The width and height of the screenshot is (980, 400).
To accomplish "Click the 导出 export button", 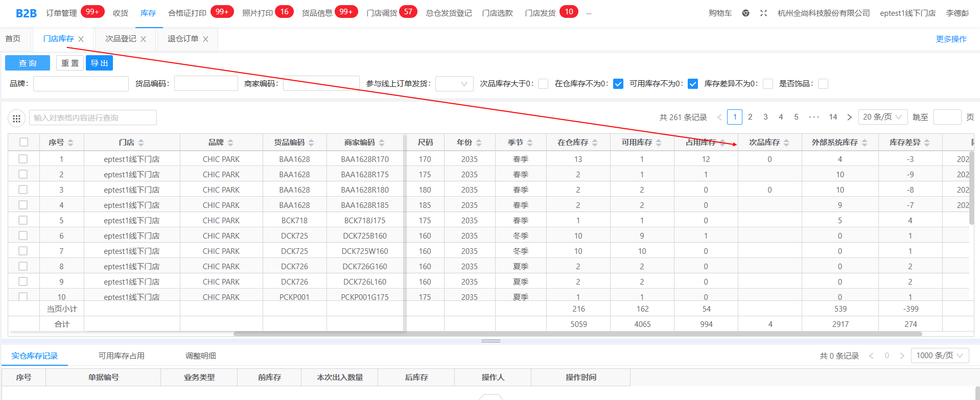I will (99, 63).
